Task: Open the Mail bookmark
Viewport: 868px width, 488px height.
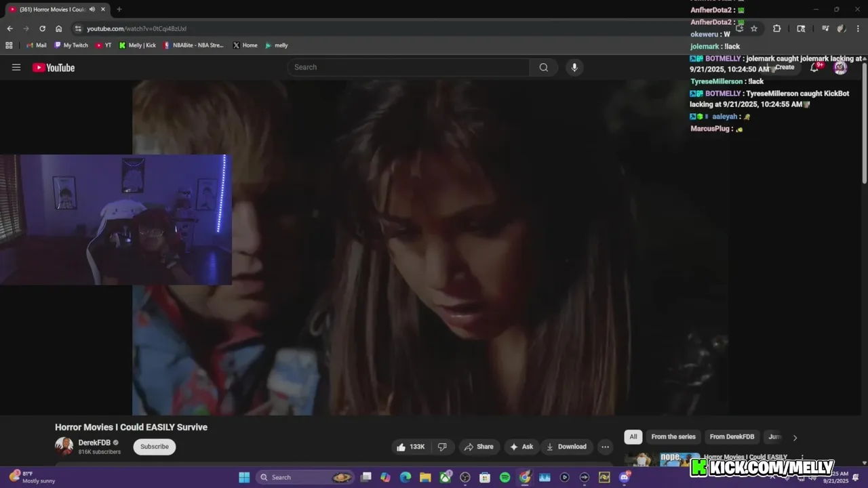Action: pos(36,45)
